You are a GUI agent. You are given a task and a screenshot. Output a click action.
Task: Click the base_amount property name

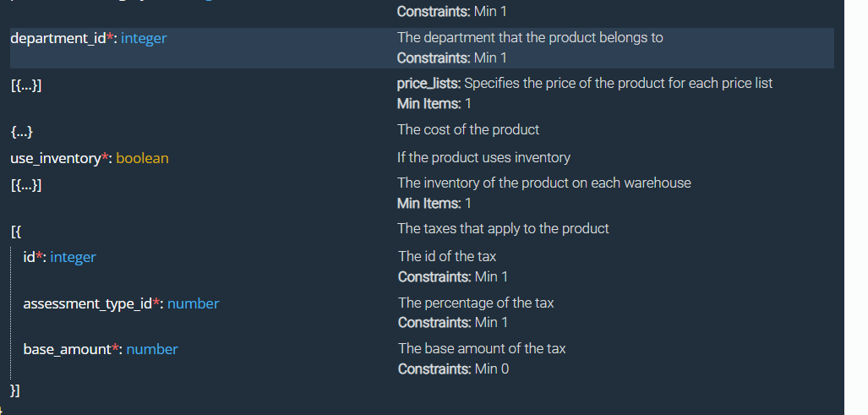67,349
